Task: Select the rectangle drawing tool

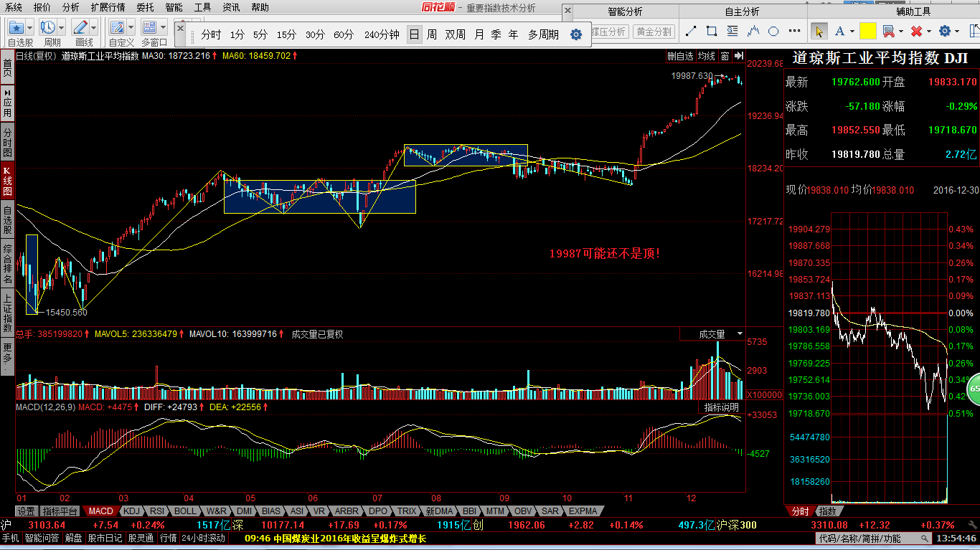Action: [712, 31]
